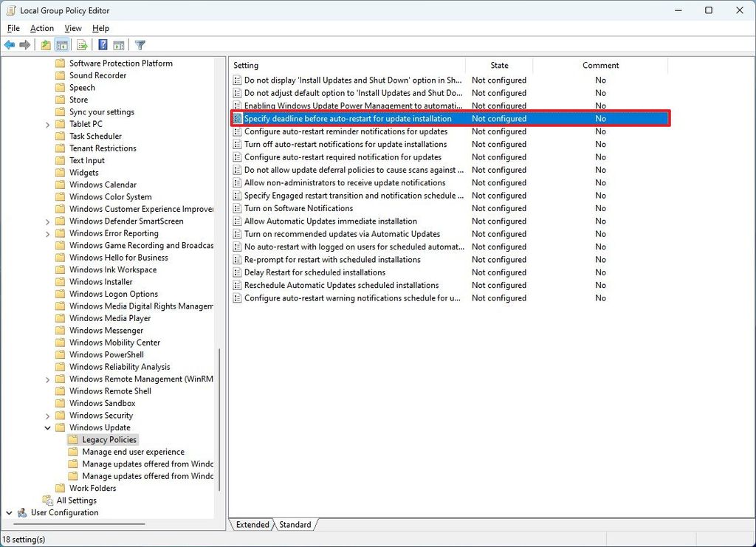Click the Forward navigation arrow
The height and width of the screenshot is (547, 756).
pyautogui.click(x=24, y=44)
